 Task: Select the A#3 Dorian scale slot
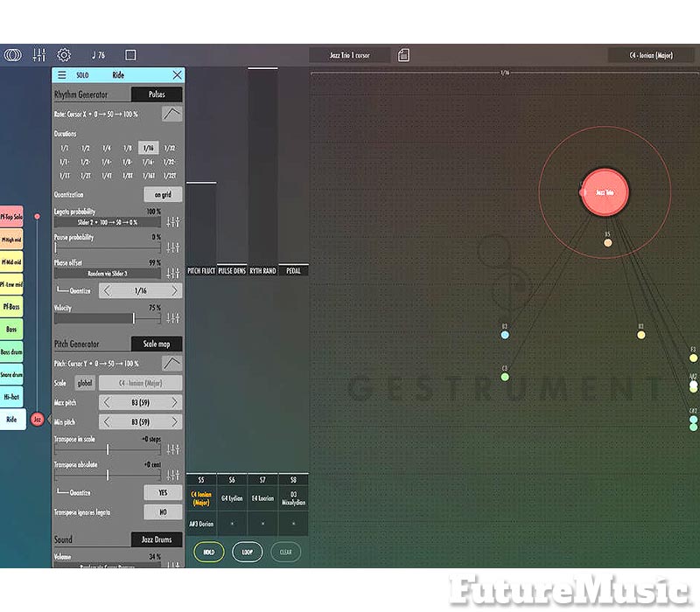[x=201, y=524]
